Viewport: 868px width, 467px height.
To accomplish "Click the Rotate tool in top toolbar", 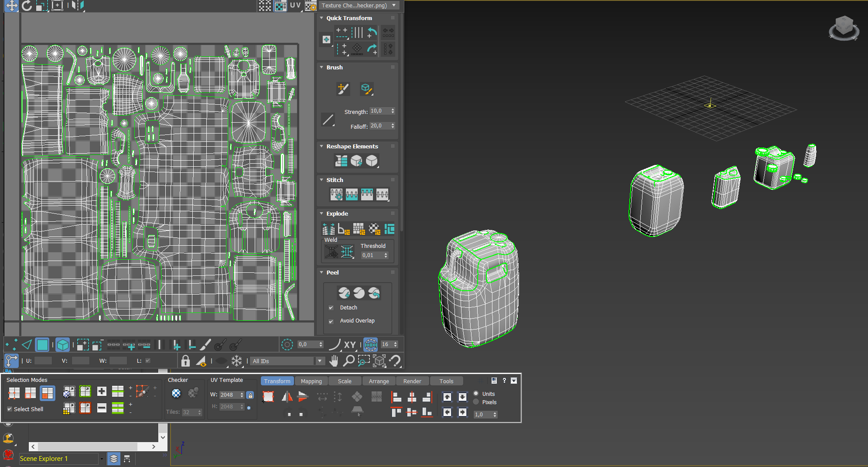I will 27,6.
